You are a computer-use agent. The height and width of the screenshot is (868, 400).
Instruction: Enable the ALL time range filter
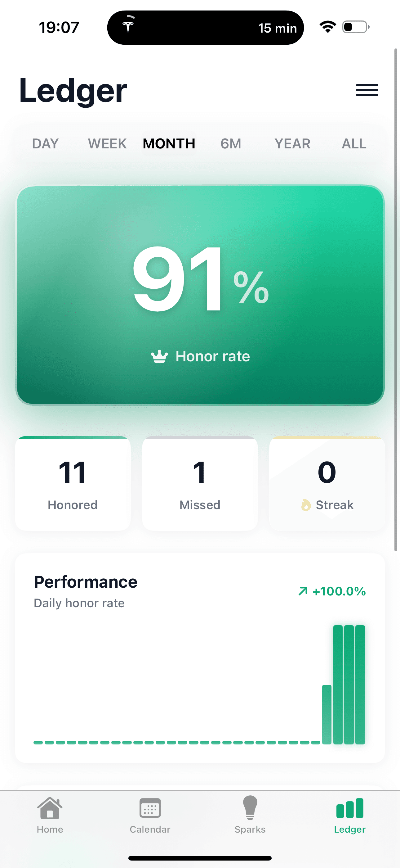point(353,143)
